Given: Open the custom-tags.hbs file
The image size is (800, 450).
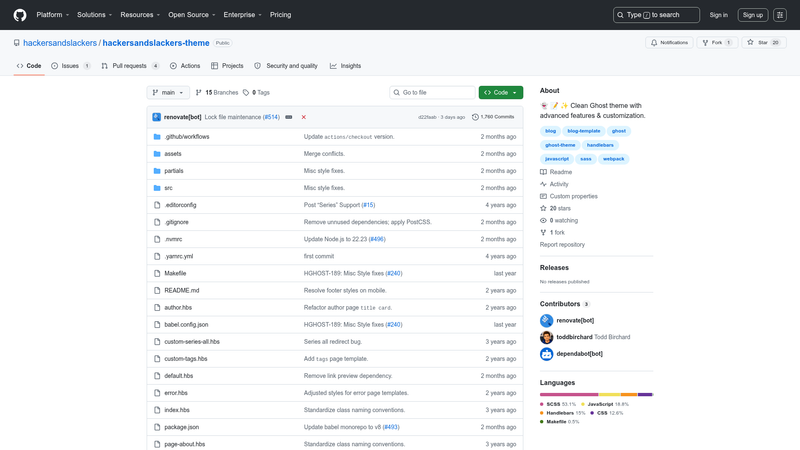Looking at the screenshot, I should (186, 359).
